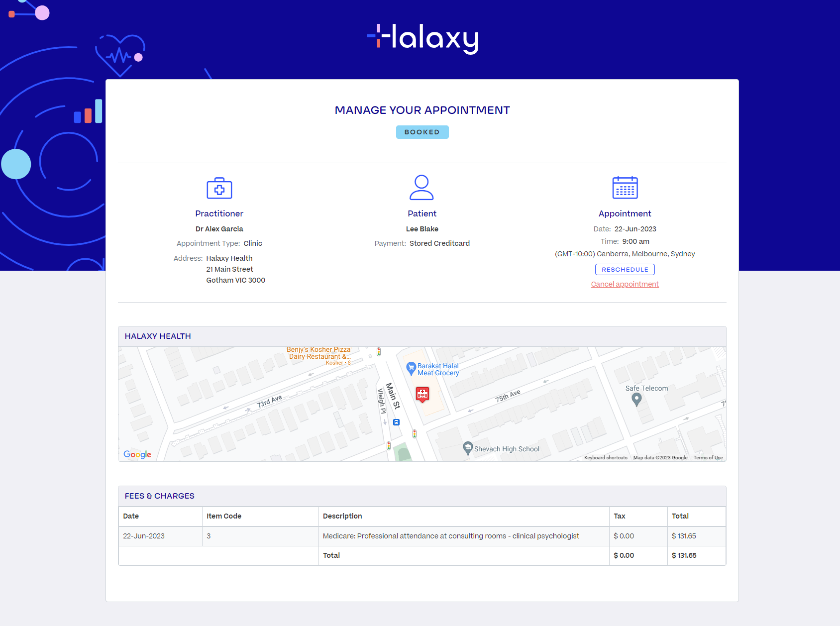This screenshot has height=626, width=840.
Task: Click the Halaxy Health map section header
Action: (x=158, y=336)
